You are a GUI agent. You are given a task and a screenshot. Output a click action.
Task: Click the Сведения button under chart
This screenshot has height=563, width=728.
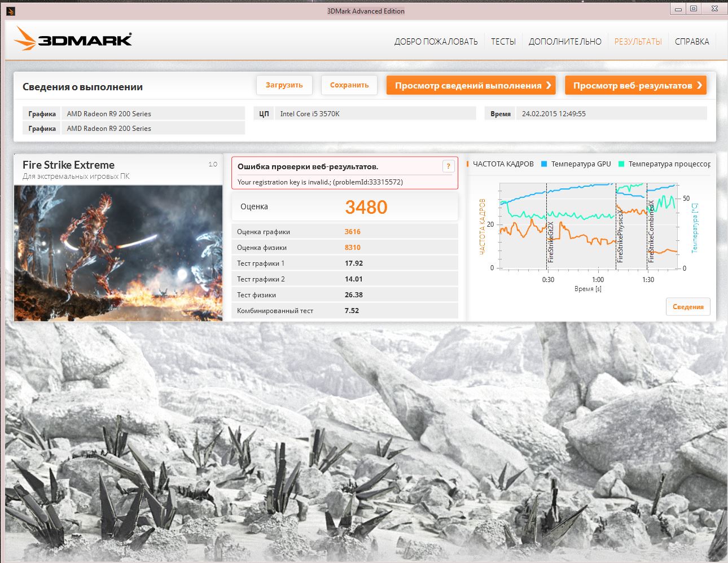tap(688, 307)
